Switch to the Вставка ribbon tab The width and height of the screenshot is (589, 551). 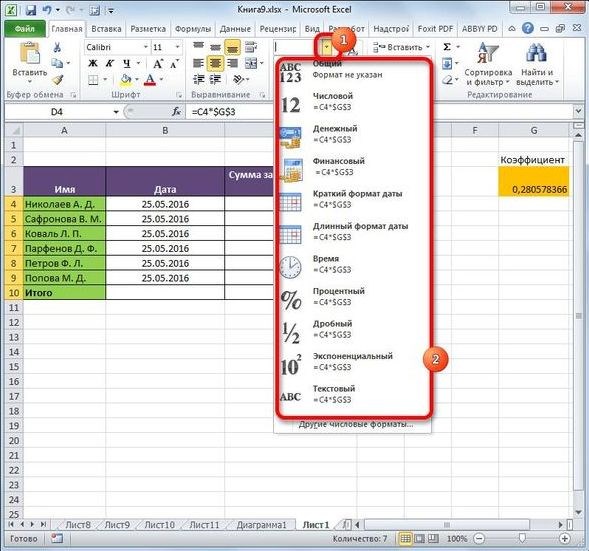pyautogui.click(x=106, y=29)
